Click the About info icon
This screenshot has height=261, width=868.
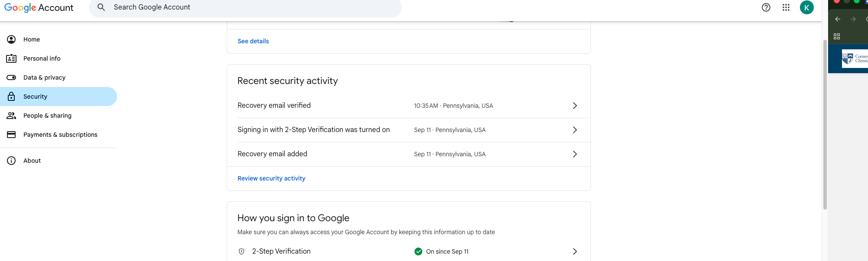click(x=12, y=161)
